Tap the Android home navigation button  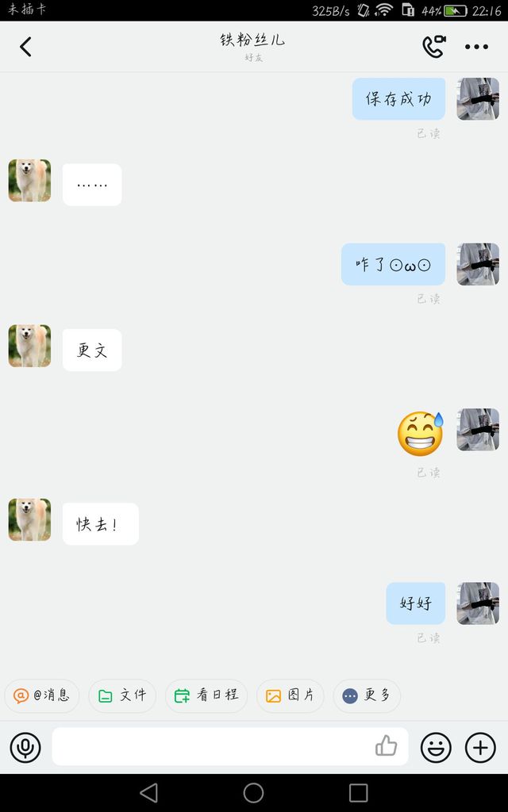[253, 792]
